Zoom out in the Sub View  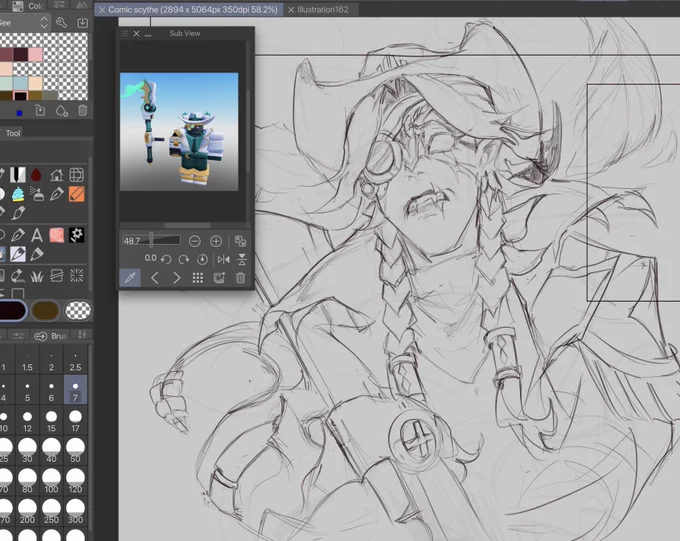195,241
